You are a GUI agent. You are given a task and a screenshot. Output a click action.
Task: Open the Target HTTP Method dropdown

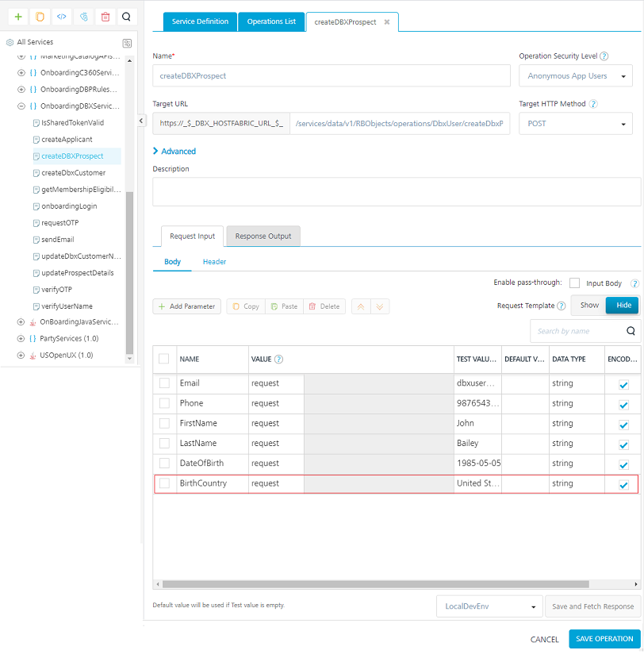click(575, 124)
